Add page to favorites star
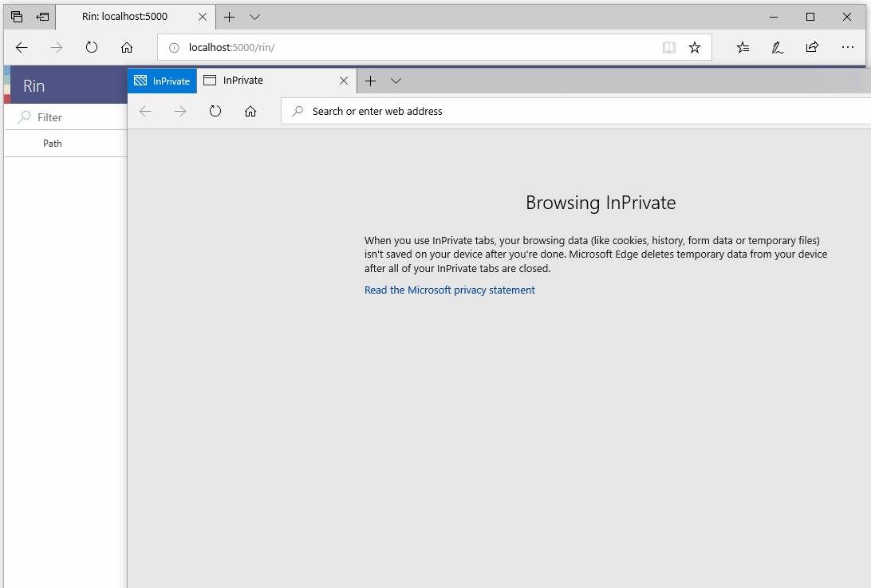Screen dimensions: 871x588 (695, 48)
